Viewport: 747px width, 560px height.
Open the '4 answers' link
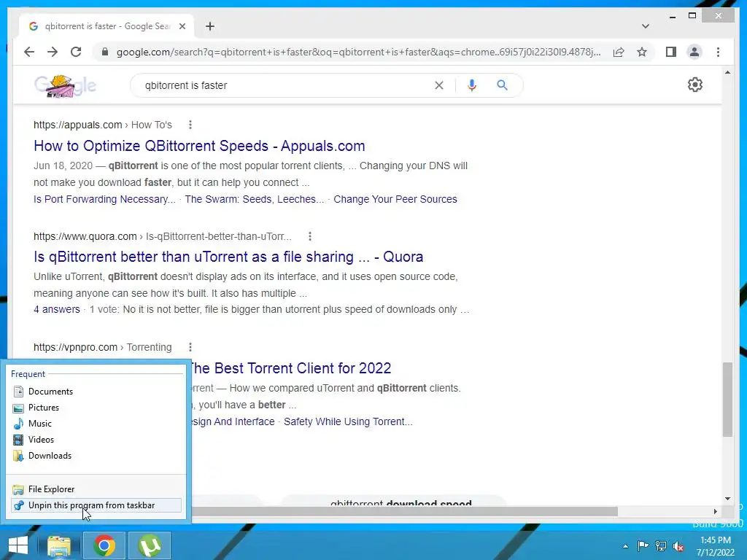pos(57,309)
